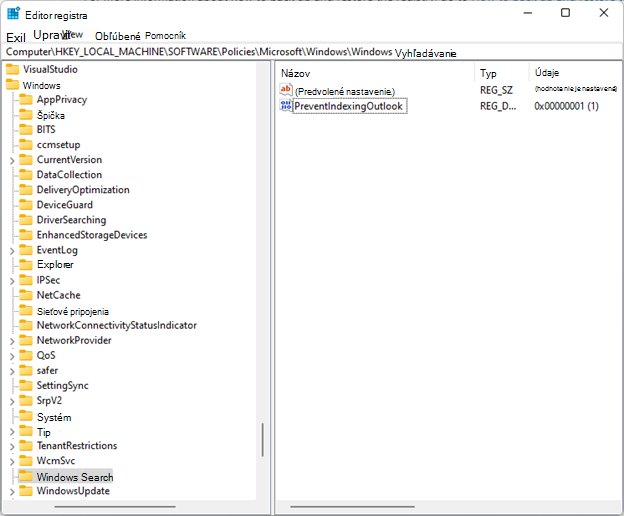Select the NetworkProvider tree label
This screenshot has width=624, height=516.
coord(74,341)
